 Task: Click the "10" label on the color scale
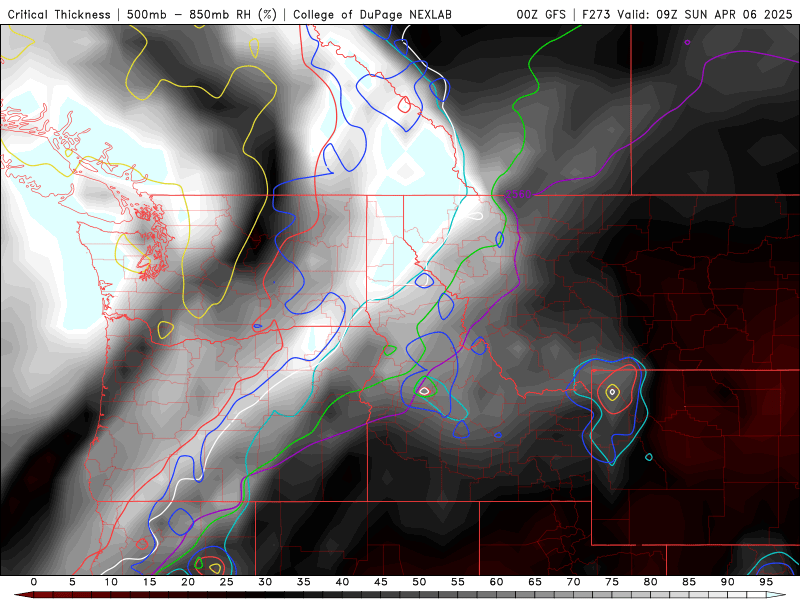[x=111, y=582]
